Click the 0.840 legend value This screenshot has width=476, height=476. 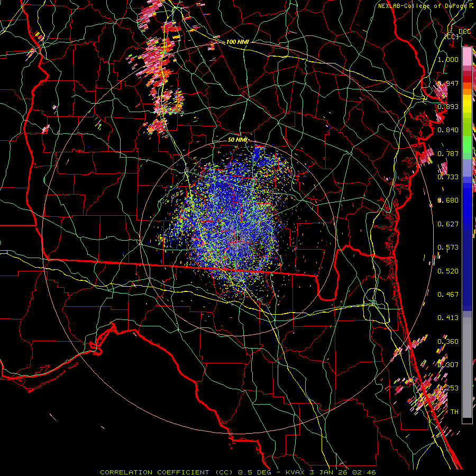[448, 130]
